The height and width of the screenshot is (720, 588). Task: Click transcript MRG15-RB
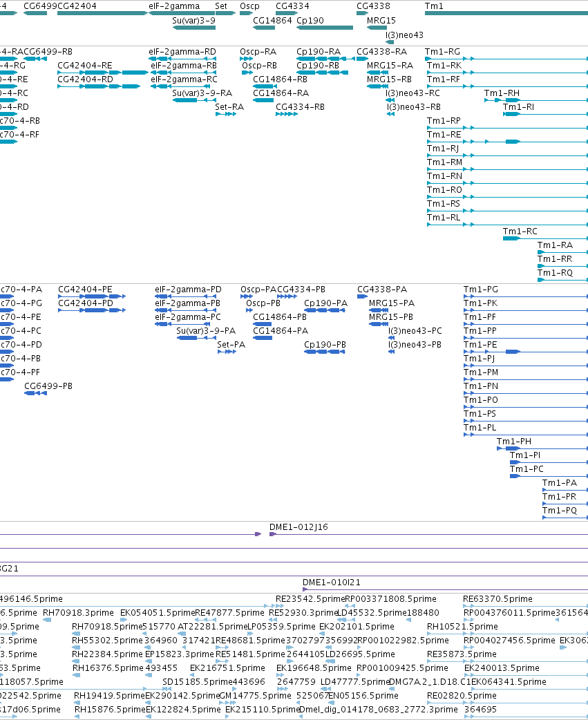pos(389,79)
